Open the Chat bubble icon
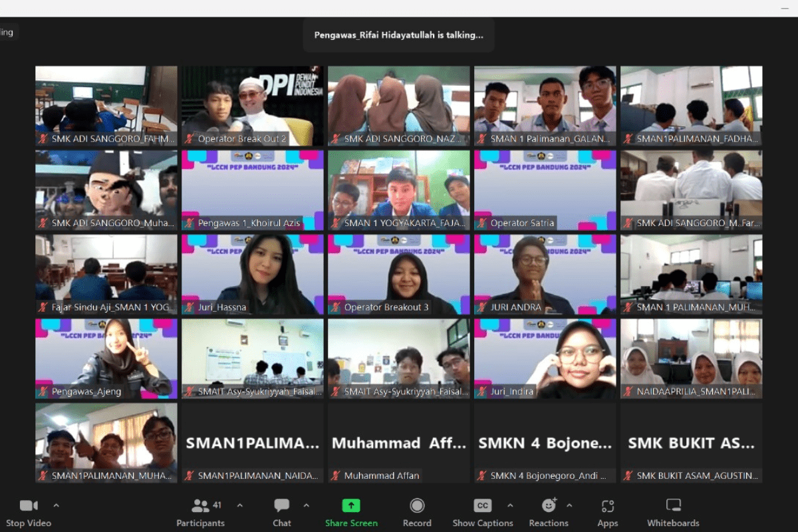The width and height of the screenshot is (798, 532). (x=282, y=505)
